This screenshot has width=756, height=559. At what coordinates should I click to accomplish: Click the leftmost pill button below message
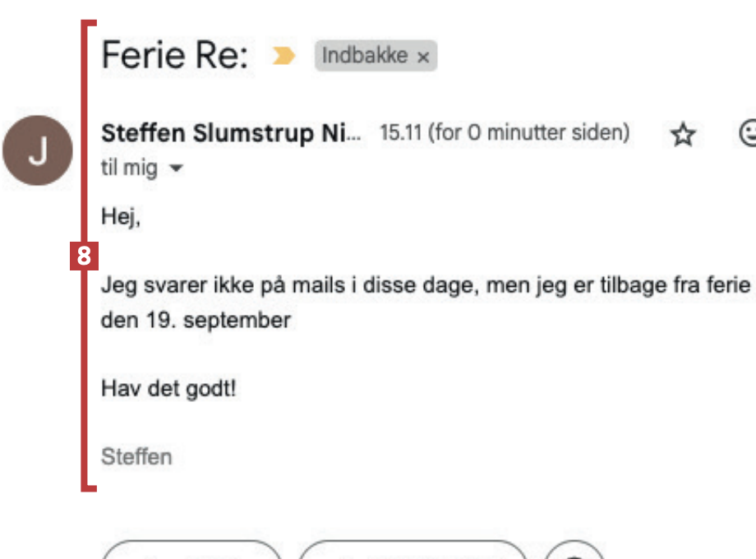pos(191,552)
